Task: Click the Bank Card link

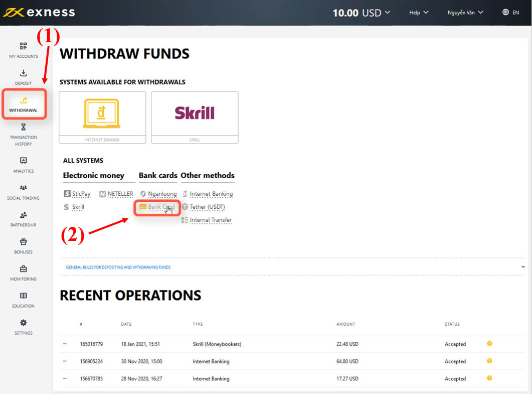Action: tap(161, 207)
